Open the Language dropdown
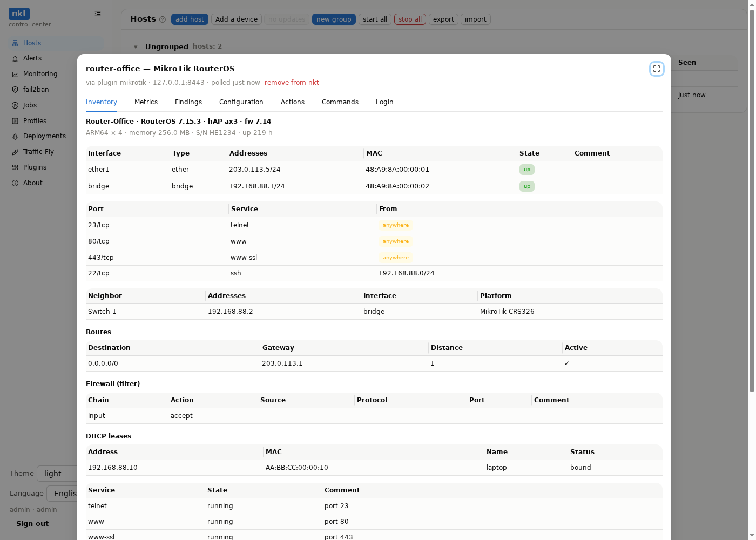The image size is (756, 540). 62,494
